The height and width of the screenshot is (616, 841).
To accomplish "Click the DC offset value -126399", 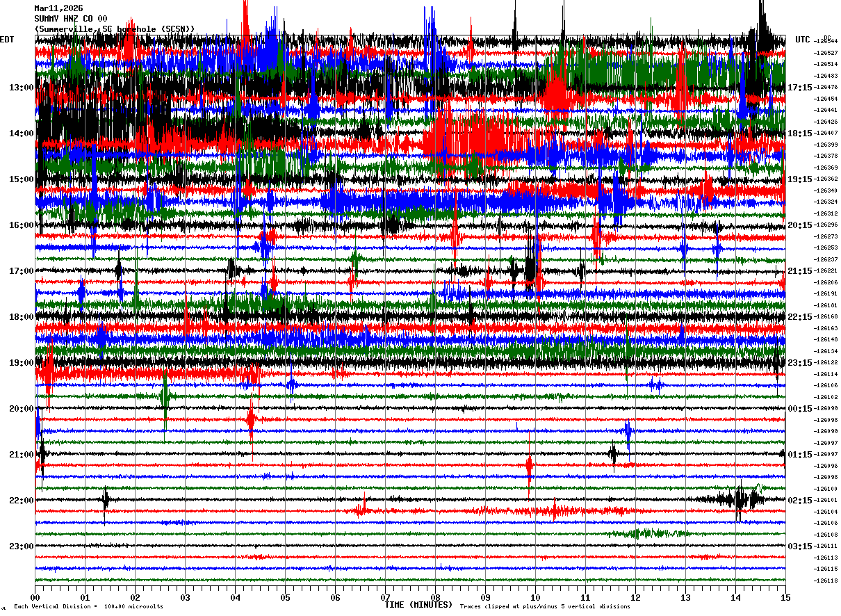I will tap(826, 145).
